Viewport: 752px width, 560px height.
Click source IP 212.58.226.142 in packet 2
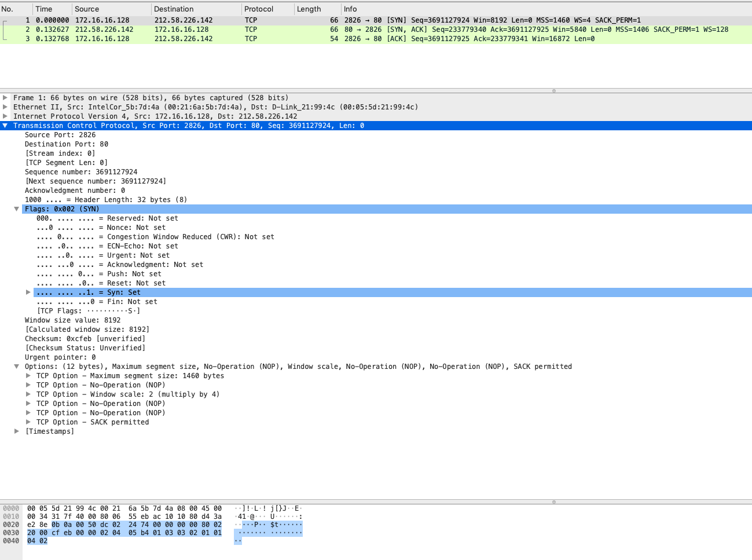pos(104,30)
